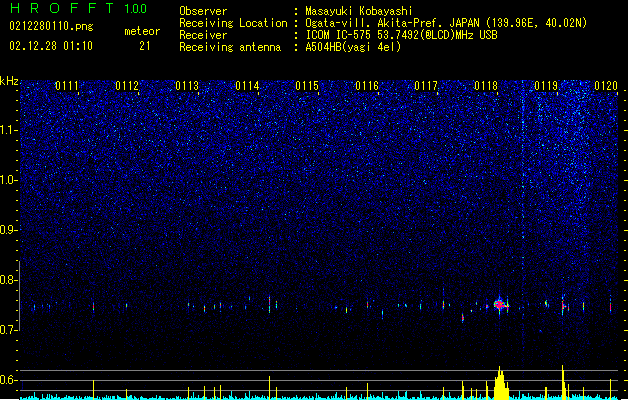Image resolution: width=629 pixels, height=400 pixels.
Task: Click time marker 0113
Action: [187, 86]
